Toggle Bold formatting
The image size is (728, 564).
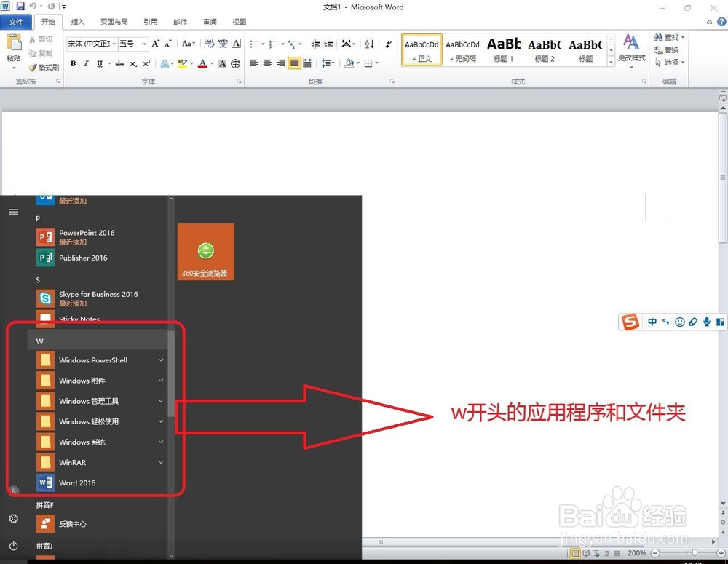[x=73, y=63]
